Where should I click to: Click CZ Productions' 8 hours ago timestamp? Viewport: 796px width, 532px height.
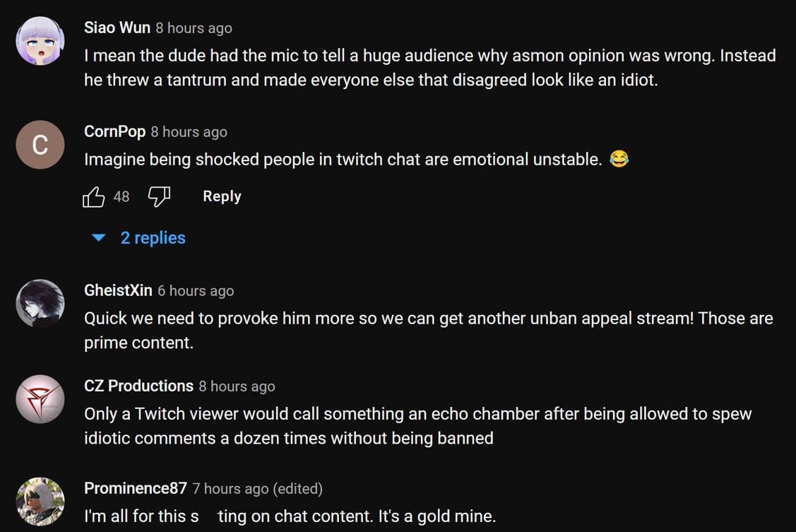pyautogui.click(x=237, y=386)
